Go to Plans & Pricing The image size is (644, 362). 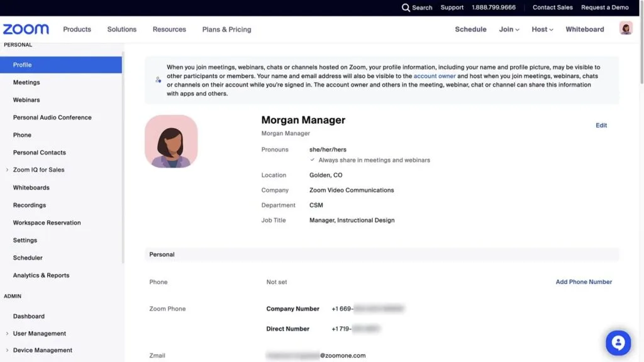point(226,30)
